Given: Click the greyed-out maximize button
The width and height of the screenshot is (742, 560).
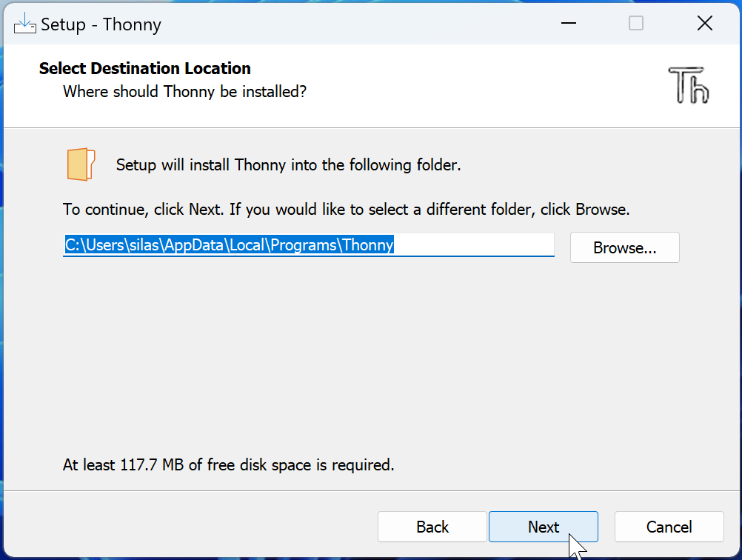Looking at the screenshot, I should pyautogui.click(x=635, y=24).
